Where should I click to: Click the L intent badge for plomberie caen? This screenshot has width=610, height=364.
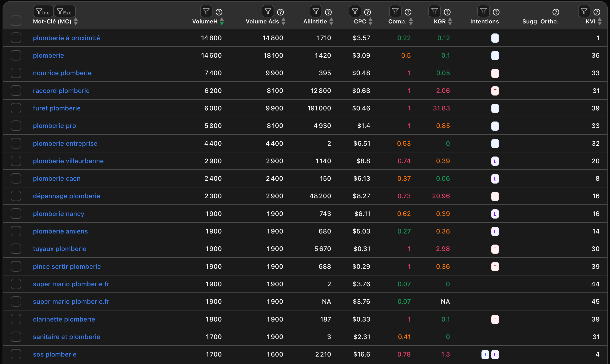coord(495,179)
